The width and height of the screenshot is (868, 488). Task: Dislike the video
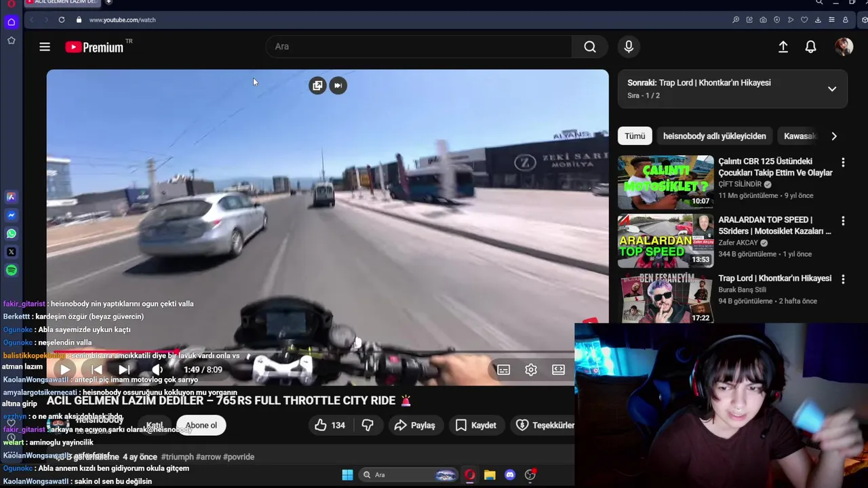click(x=368, y=425)
